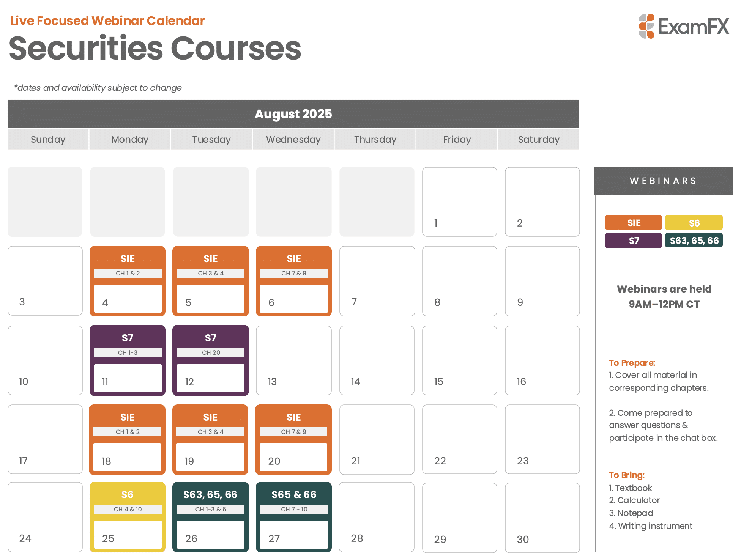
Task: Open the S7 CH 1-3 webinar on August 11
Action: click(128, 360)
